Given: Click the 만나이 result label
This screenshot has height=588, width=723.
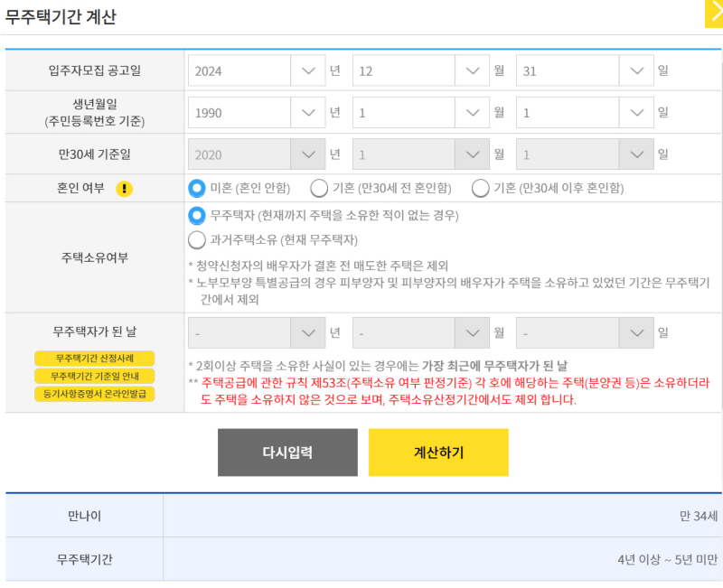Looking at the screenshot, I should (84, 516).
